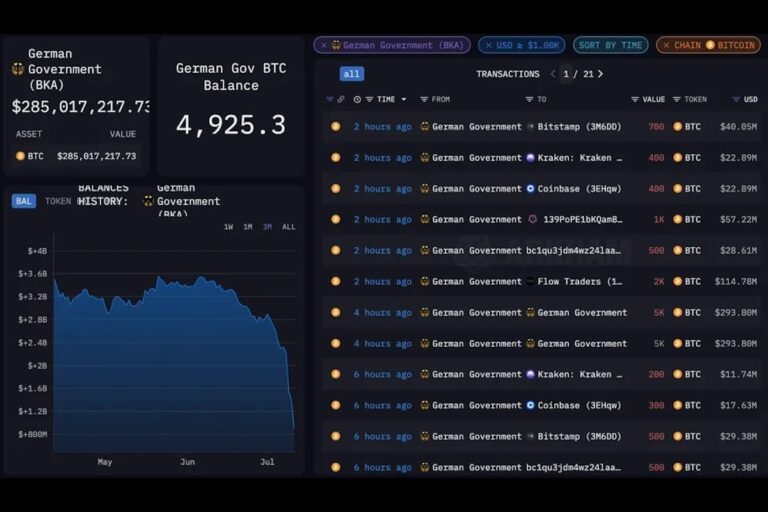Image resolution: width=768 pixels, height=512 pixels.
Task: Switch to TOKEN tab in chart panel
Action: tap(58, 201)
